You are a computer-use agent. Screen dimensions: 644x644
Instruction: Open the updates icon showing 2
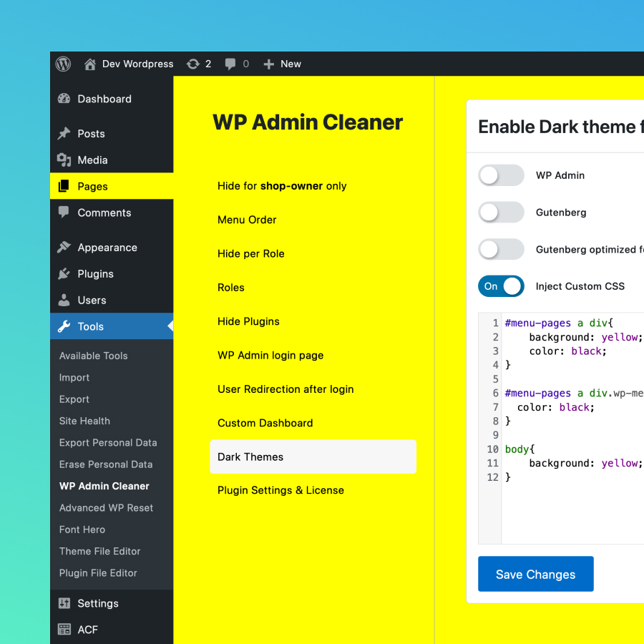pos(193,64)
